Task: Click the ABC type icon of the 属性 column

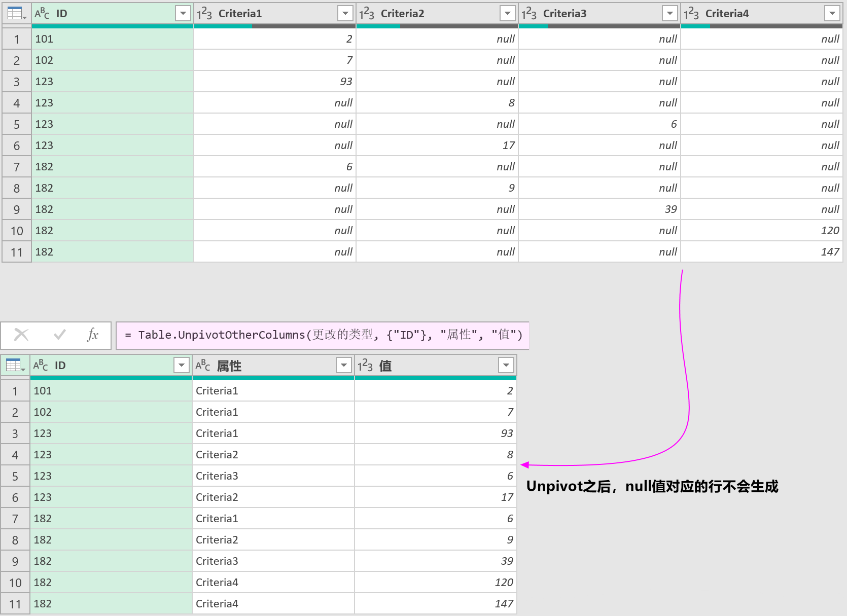Action: (x=203, y=366)
